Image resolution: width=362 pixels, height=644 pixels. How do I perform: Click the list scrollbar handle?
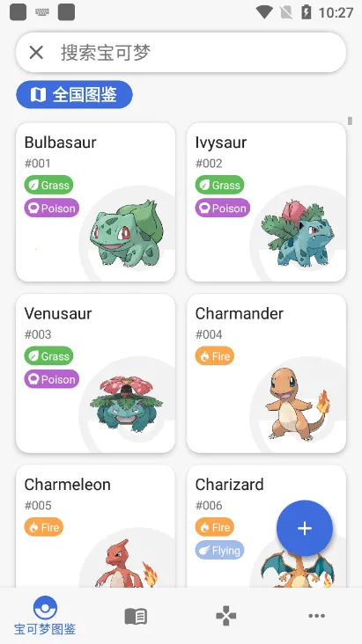pyautogui.click(x=350, y=121)
